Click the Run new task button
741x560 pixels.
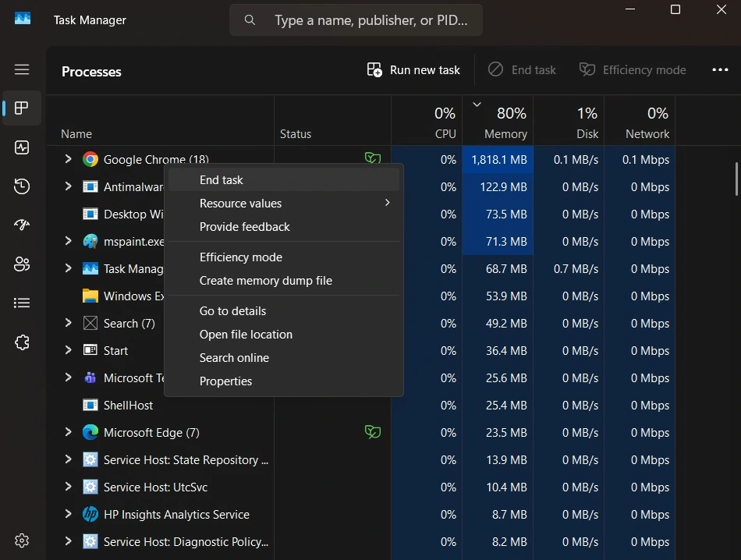[x=413, y=69]
